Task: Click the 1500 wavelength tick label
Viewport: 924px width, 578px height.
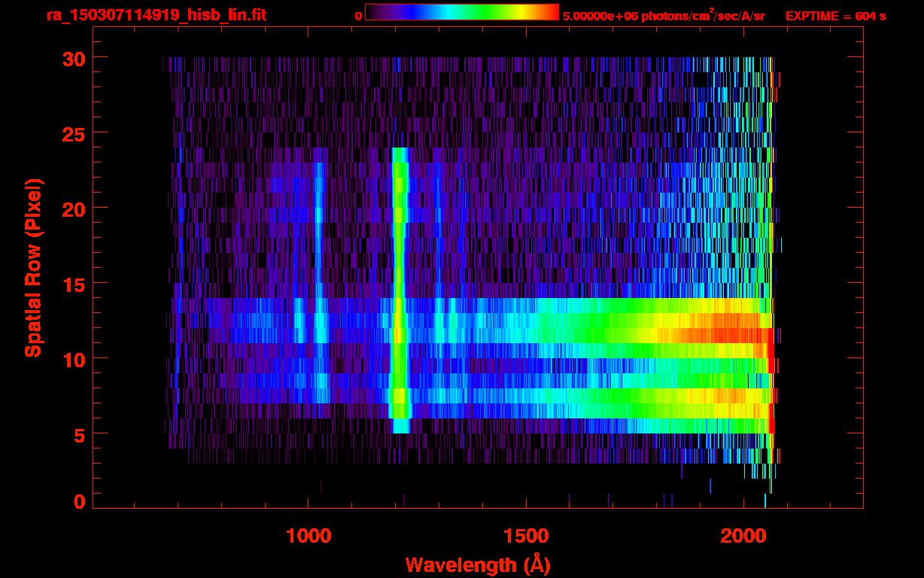Action: coord(526,536)
